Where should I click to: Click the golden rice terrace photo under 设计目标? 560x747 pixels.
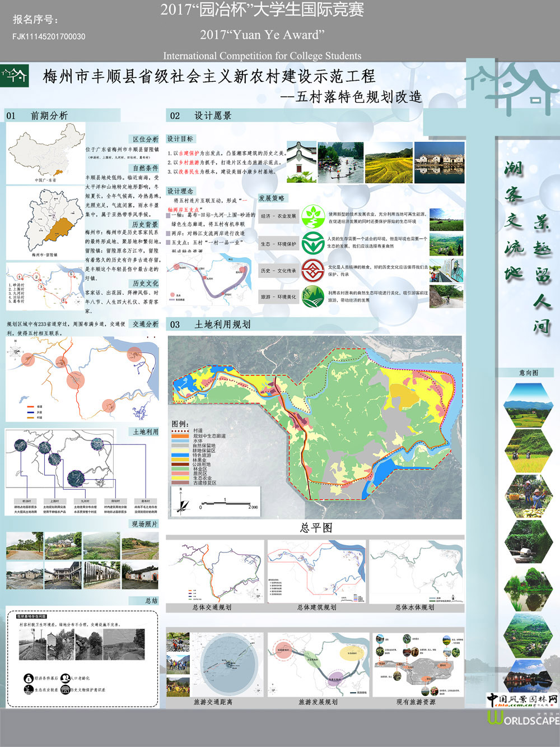click(x=388, y=162)
